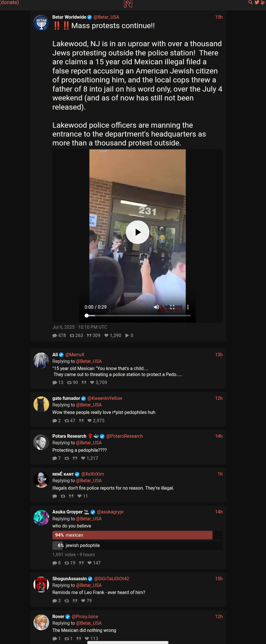Click the @Betar_USA handle in main post
266x644 pixels.
[106, 17]
